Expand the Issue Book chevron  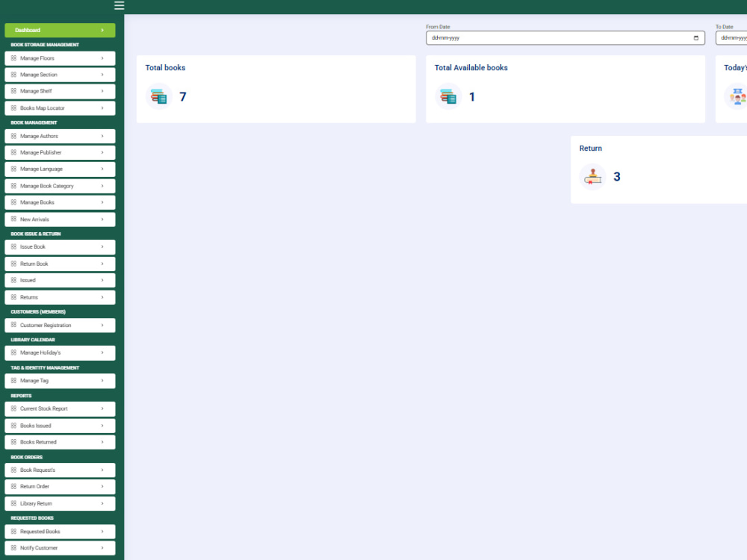(x=102, y=246)
